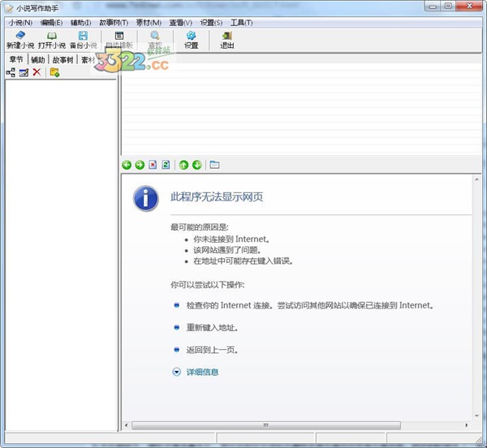The width and height of the screenshot is (487, 448).
Task: Click text 在地址中可能存在键入错误
Action: pos(243,261)
